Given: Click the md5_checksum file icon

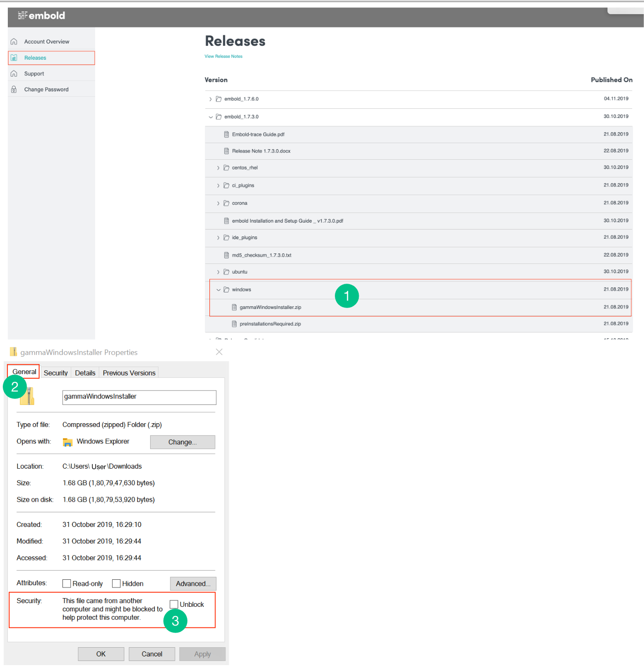Looking at the screenshot, I should click(226, 255).
